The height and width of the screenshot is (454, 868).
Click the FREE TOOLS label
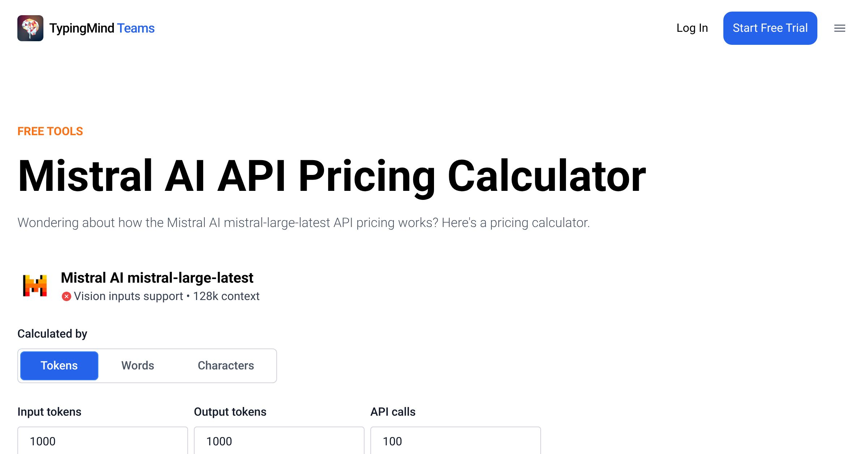click(50, 131)
